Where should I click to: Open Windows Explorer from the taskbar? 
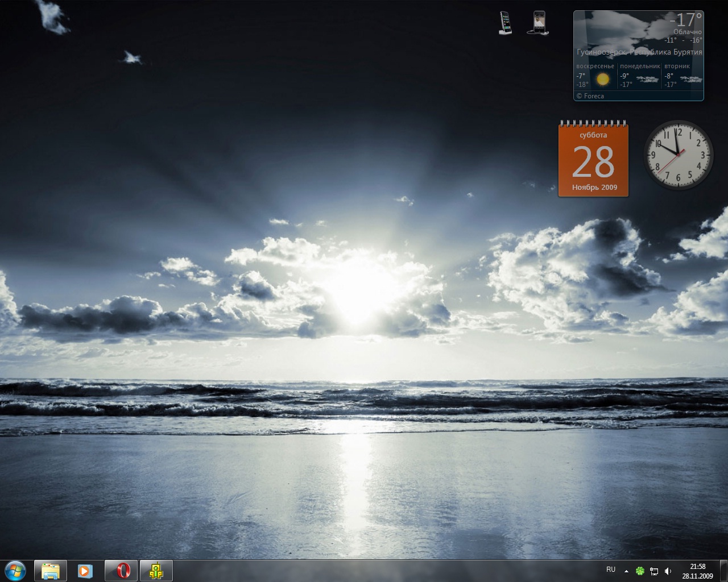point(51,571)
